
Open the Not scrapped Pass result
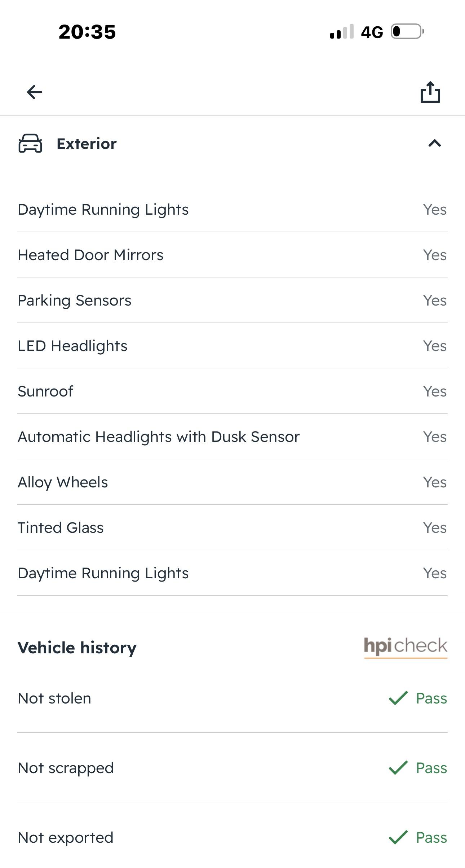431,768
